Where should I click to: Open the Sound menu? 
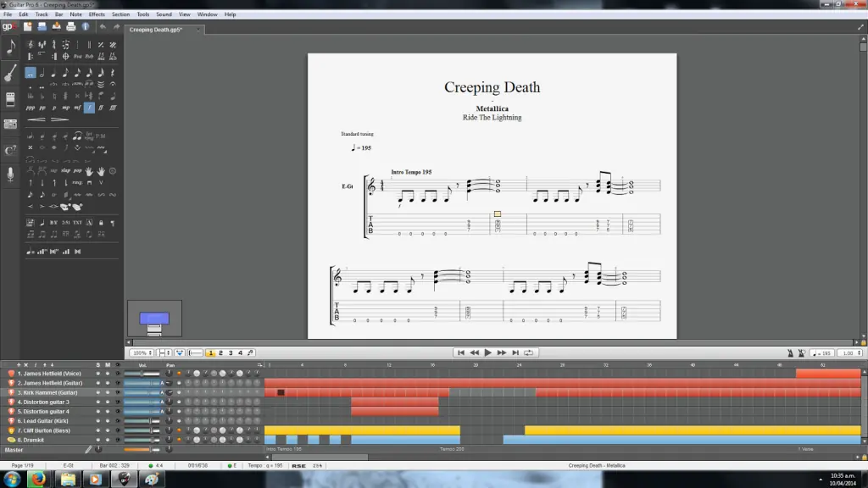click(x=164, y=14)
